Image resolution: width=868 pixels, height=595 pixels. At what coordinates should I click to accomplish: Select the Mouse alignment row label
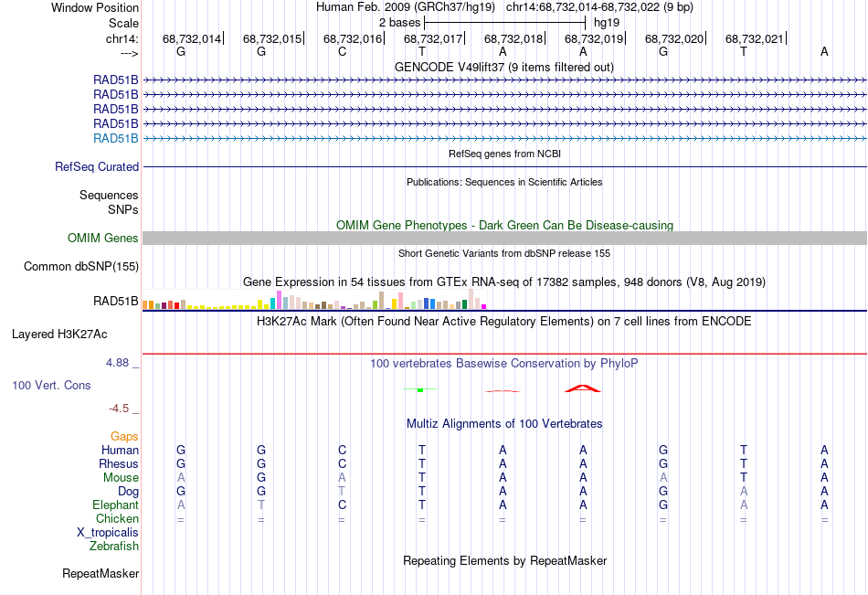(x=122, y=477)
